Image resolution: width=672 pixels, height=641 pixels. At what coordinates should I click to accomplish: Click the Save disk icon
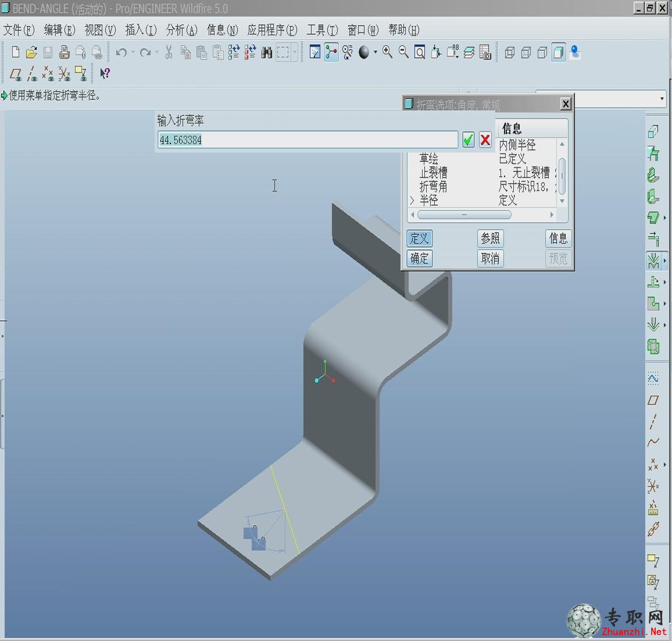click(x=48, y=52)
